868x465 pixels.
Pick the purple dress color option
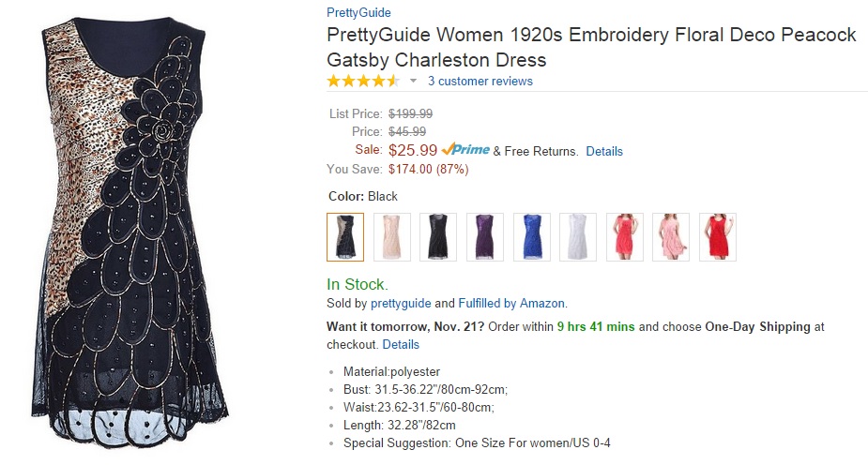[x=485, y=236]
